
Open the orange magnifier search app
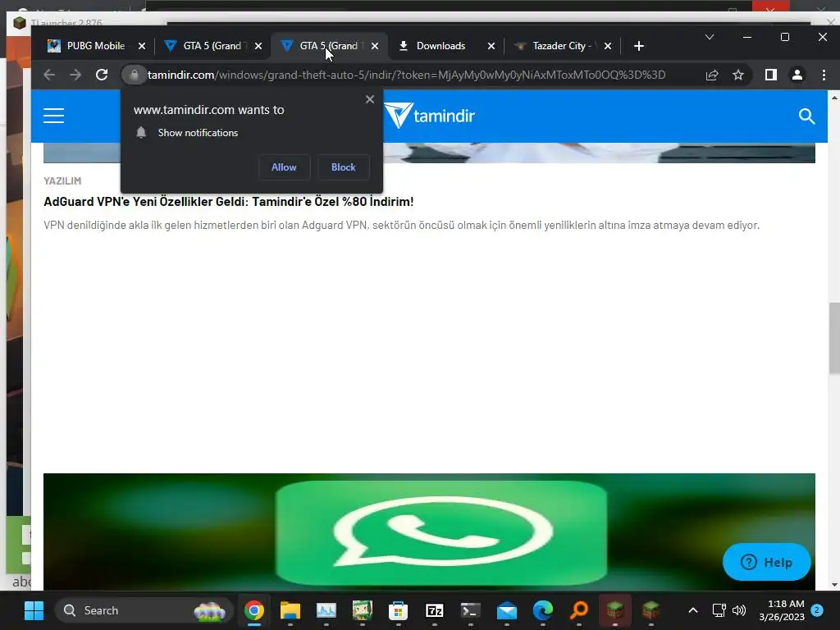[x=578, y=610]
